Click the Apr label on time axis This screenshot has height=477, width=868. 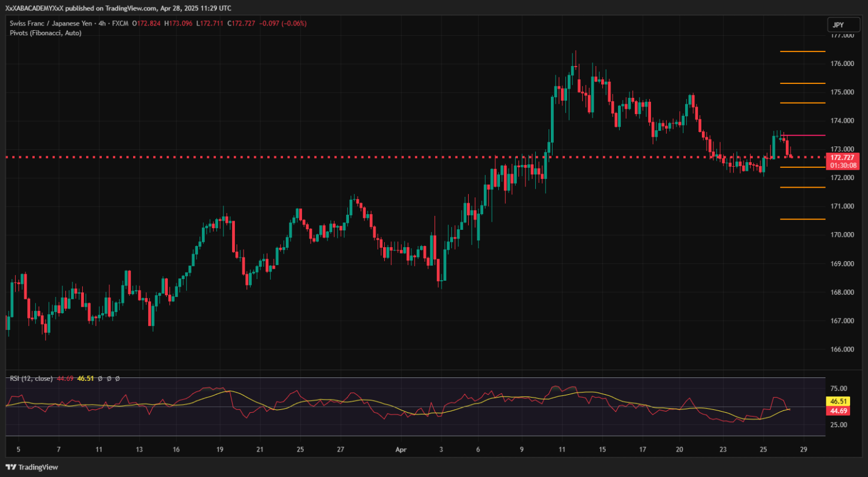tap(401, 450)
